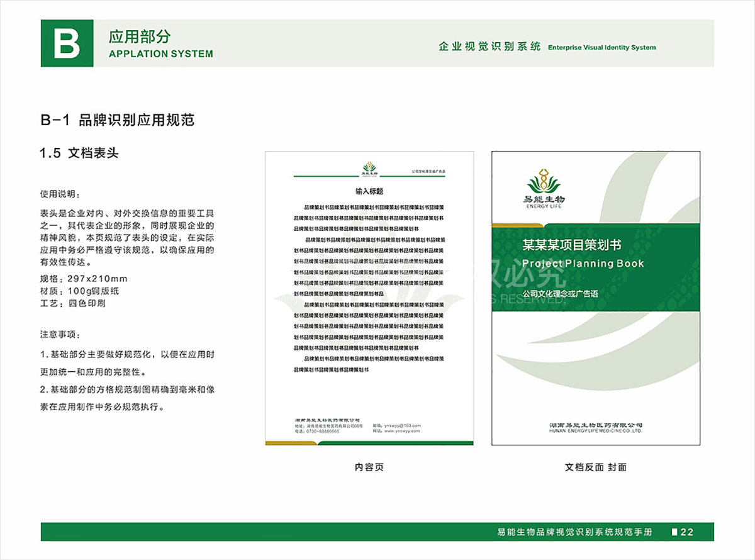Click the cover title '某某某项目策划书'
Viewport: 755px width, 560px height.
572,245
